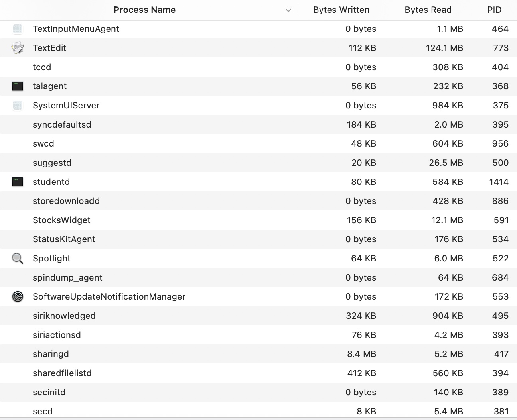Toggle sort order chevron in Process Name header
Viewport: 517px width, 420px height.
pos(288,10)
